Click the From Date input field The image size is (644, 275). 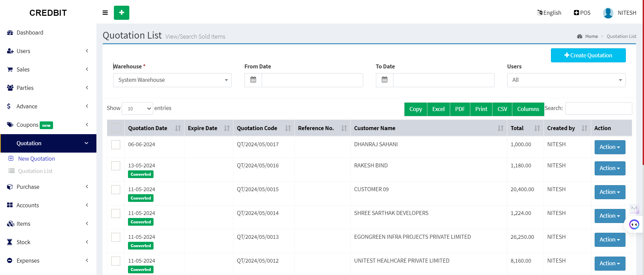[312, 80]
